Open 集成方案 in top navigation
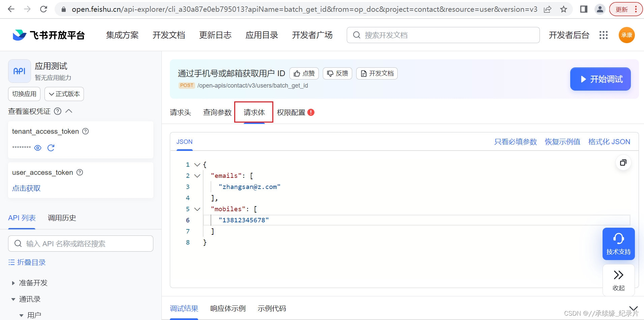Viewport: 644px width, 320px height. 122,35
